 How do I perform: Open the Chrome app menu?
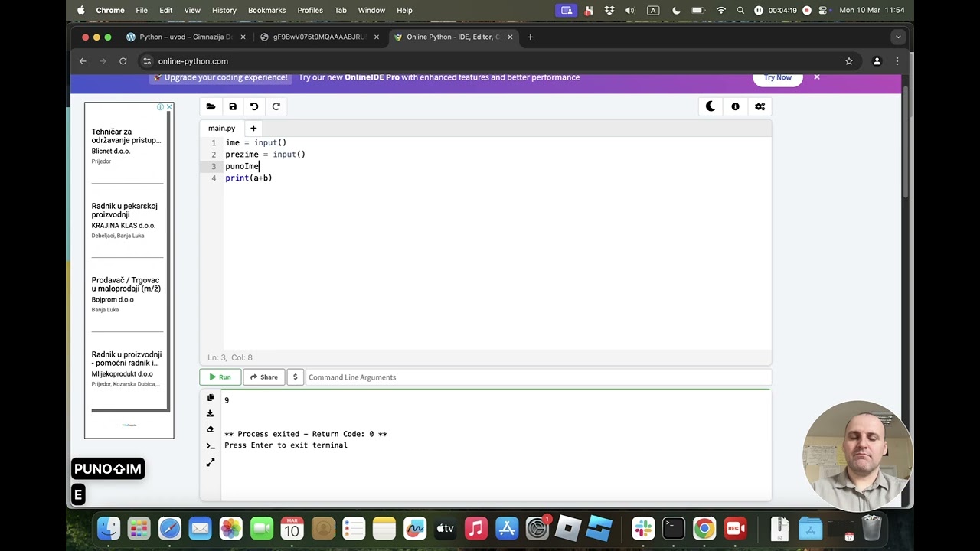(110, 10)
